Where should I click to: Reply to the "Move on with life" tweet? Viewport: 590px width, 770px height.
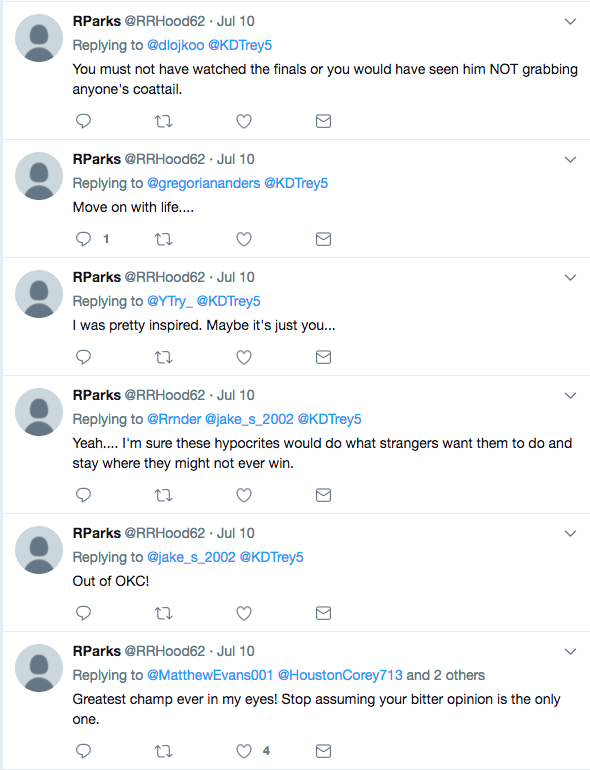(x=84, y=239)
